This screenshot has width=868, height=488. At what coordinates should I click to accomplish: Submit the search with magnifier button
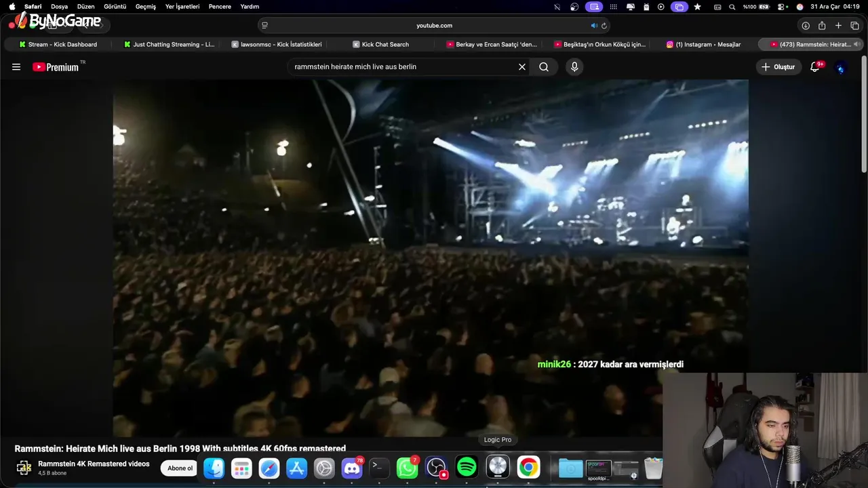click(x=544, y=67)
